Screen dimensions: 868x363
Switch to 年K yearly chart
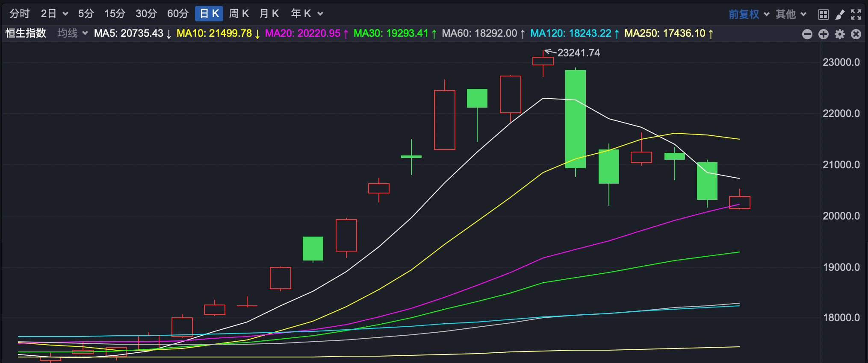coord(301,14)
